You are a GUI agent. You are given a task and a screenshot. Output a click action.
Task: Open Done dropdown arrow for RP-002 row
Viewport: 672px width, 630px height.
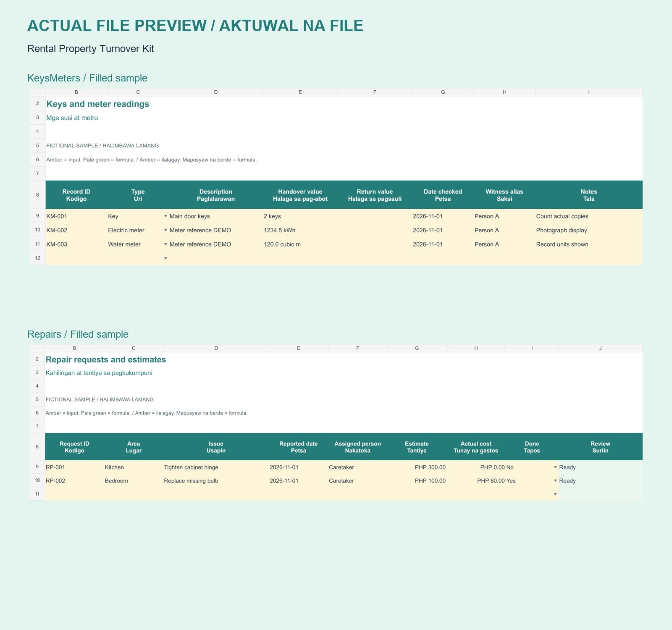pos(555,481)
